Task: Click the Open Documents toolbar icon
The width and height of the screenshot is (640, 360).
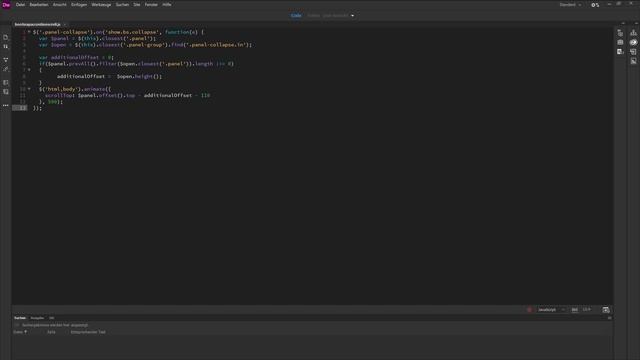Action: pos(6,38)
